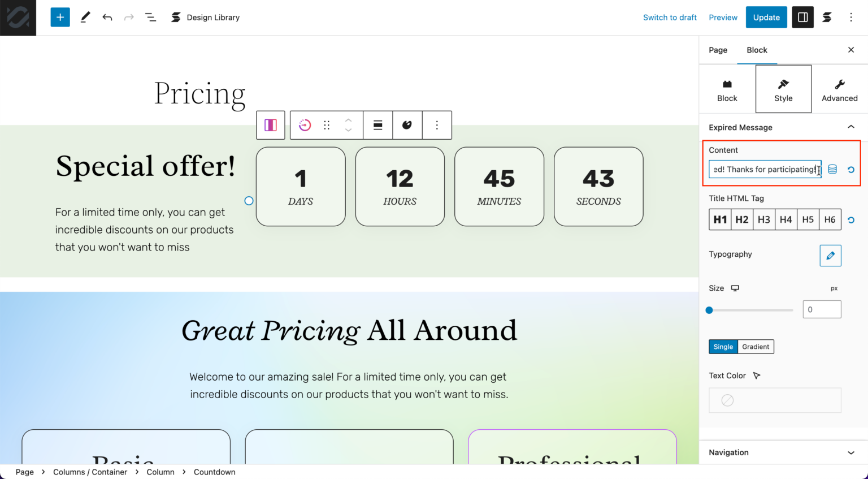Toggle the settings sidebar panel icon
This screenshot has height=479, width=868.
802,17
